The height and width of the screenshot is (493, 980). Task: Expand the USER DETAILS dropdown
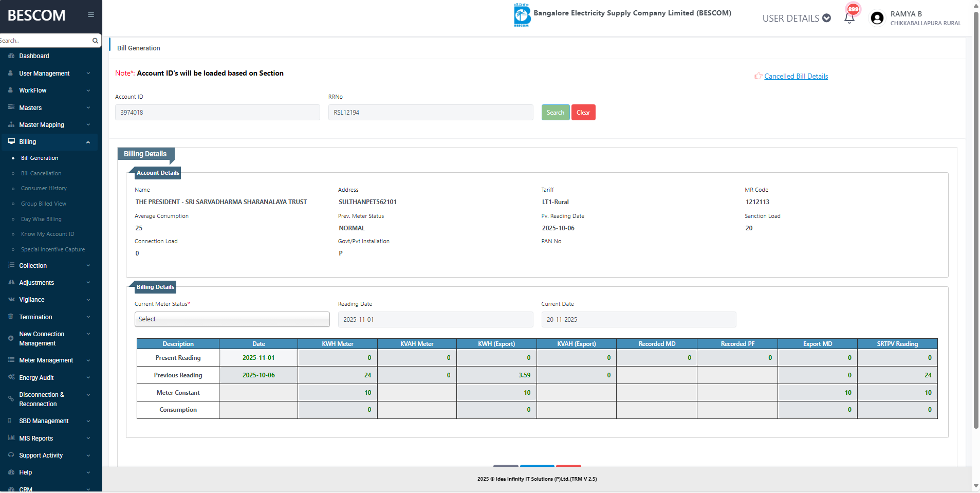(x=796, y=19)
